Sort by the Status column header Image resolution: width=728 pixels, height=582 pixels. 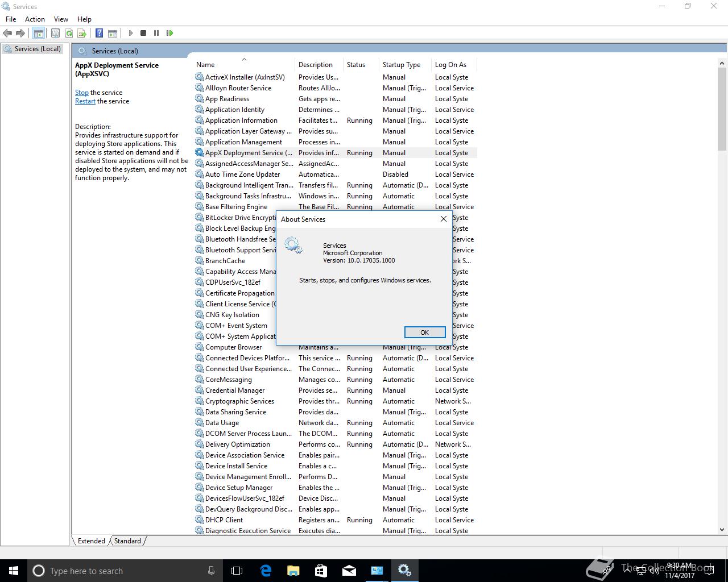pyautogui.click(x=361, y=64)
